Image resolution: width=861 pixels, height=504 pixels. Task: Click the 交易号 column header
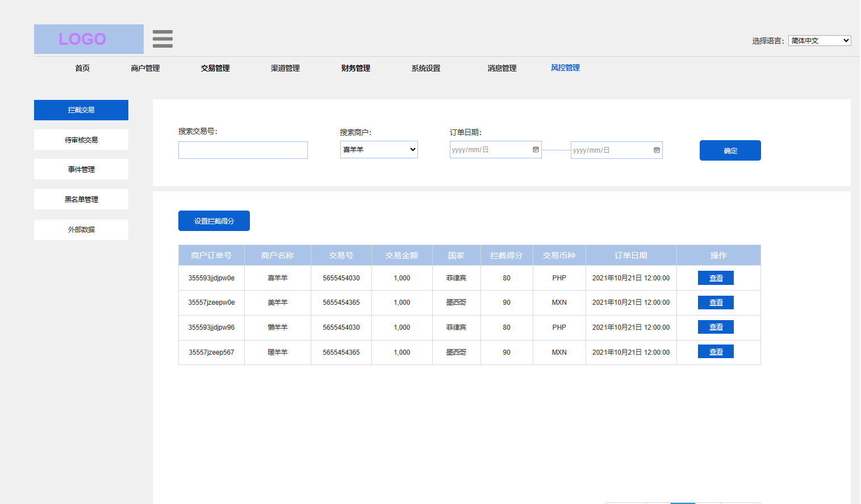tap(341, 255)
